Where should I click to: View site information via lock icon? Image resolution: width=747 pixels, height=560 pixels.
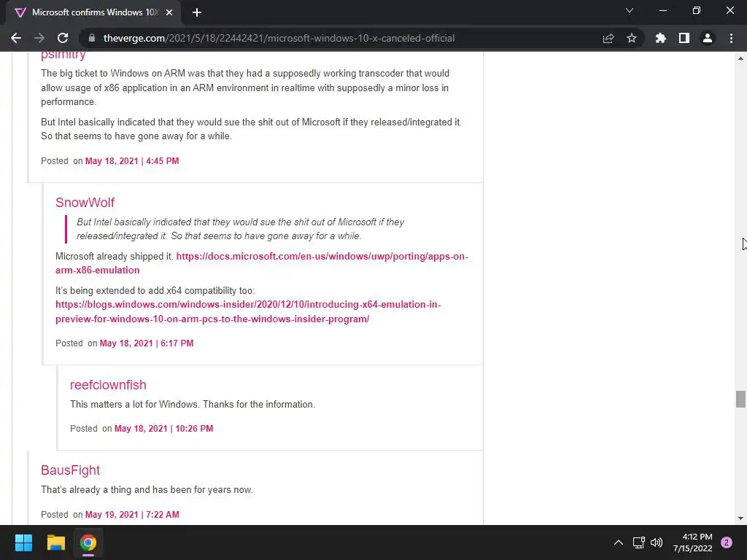[x=92, y=38]
